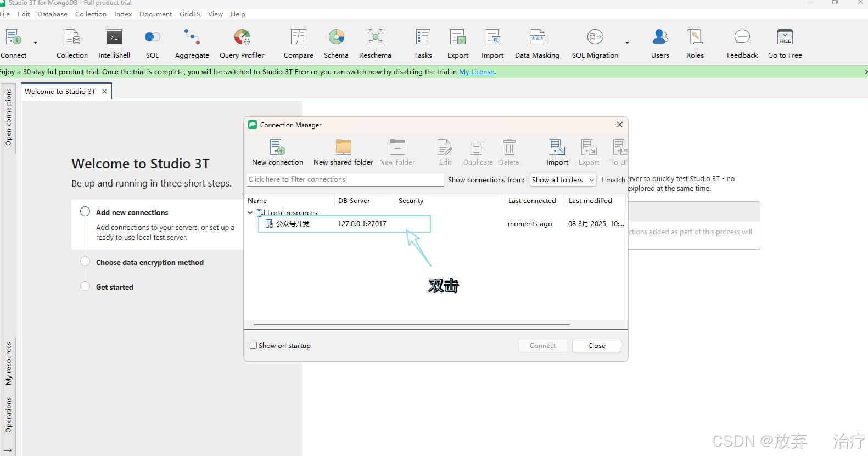Screen dimensions: 868x456
Task: Close Connection Manager with the X icon
Action: point(620,125)
